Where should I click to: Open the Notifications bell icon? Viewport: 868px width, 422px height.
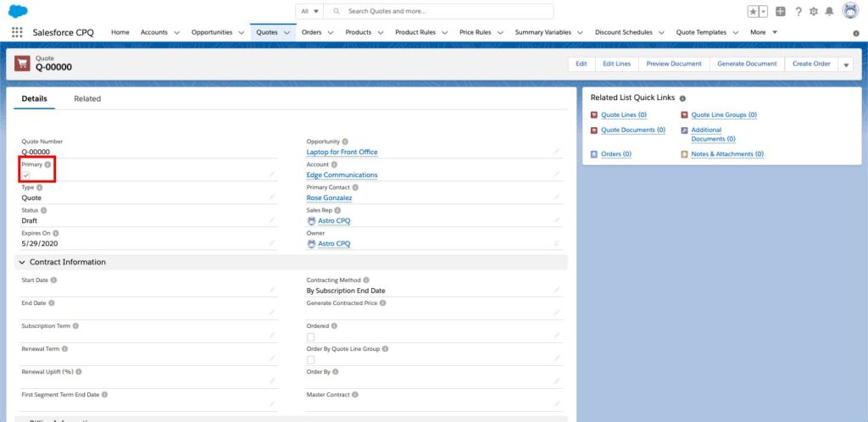tap(829, 12)
